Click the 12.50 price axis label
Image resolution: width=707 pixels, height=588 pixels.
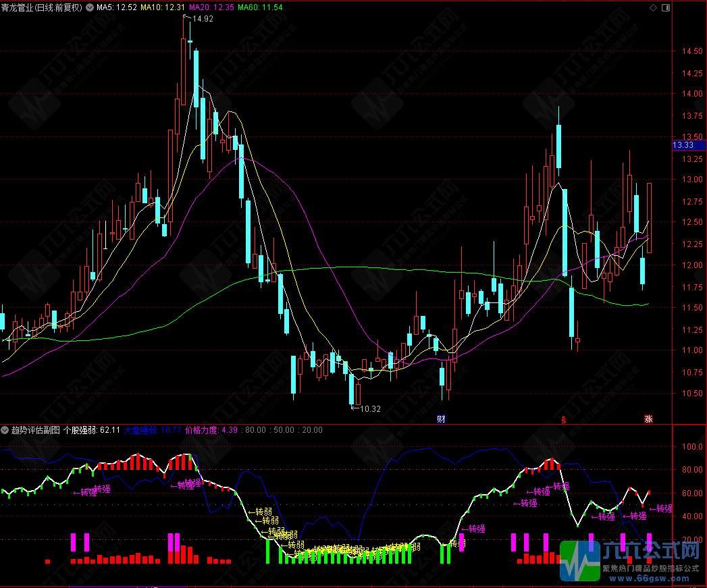[692, 222]
